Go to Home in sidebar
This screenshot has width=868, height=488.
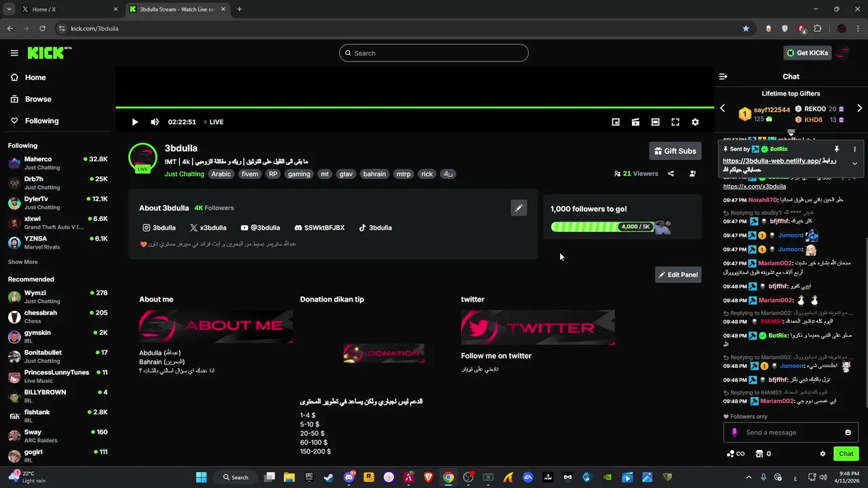(x=28, y=77)
